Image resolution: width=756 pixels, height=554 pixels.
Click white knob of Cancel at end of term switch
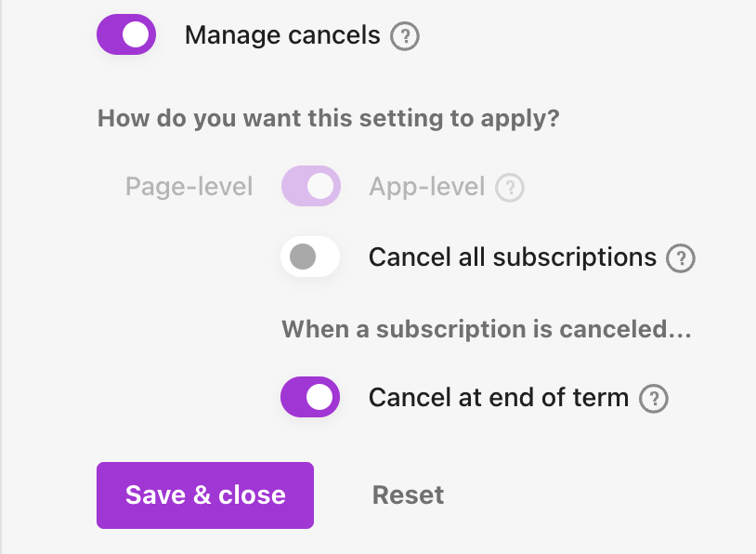click(319, 398)
